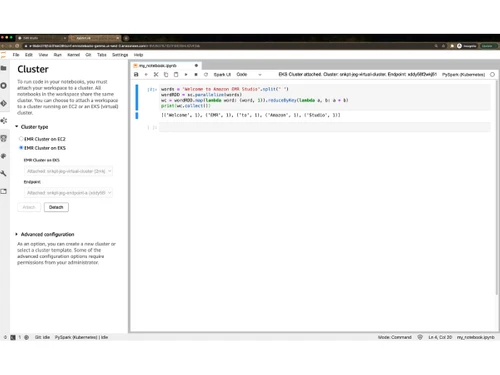Paste cell using the clipboard icon

pyautogui.click(x=176, y=75)
